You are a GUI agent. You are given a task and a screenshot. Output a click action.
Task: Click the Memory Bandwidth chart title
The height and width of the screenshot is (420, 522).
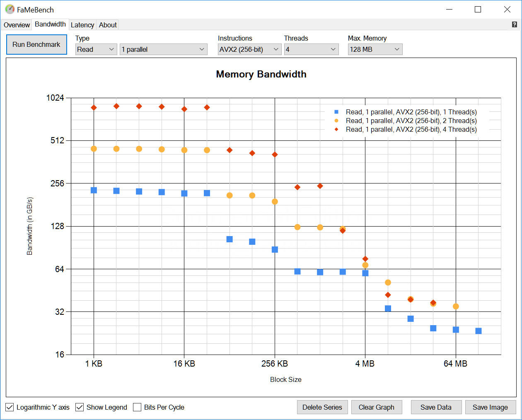point(261,74)
